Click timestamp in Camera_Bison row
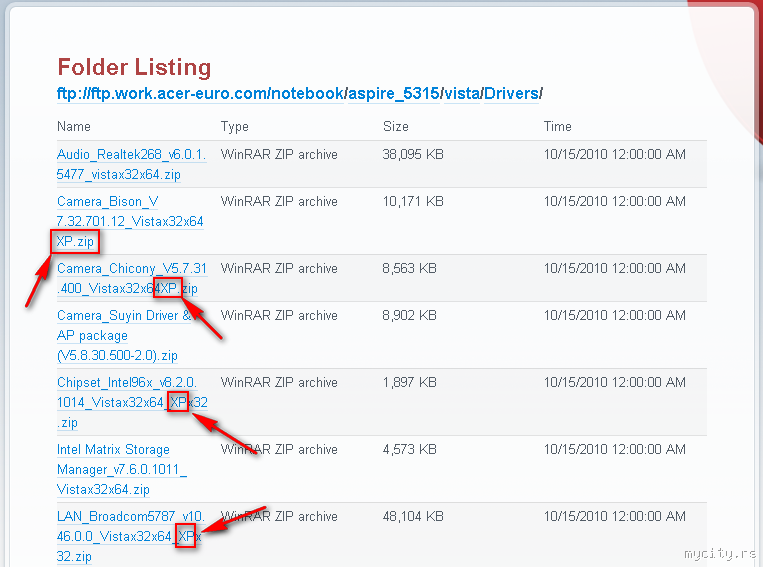763x567 pixels. pos(615,201)
